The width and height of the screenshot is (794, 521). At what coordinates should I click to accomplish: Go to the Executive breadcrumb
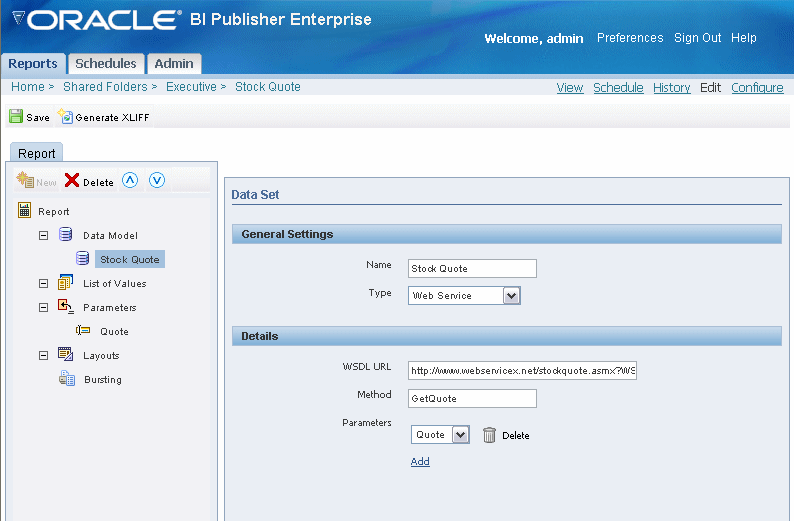pos(191,87)
